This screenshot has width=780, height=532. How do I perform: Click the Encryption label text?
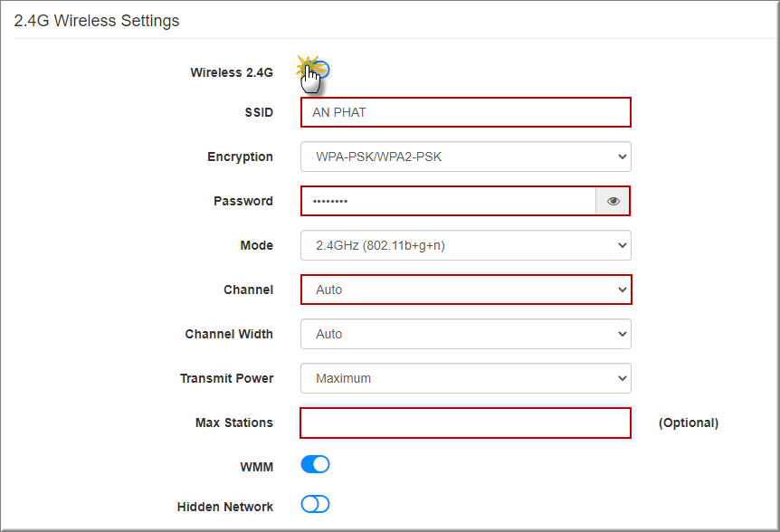(240, 157)
